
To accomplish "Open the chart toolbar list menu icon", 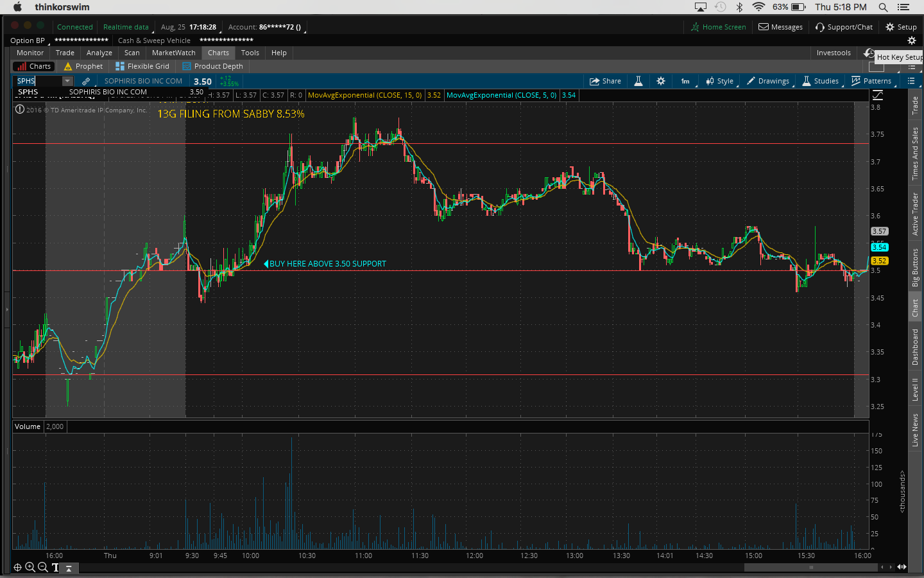I will 911,81.
